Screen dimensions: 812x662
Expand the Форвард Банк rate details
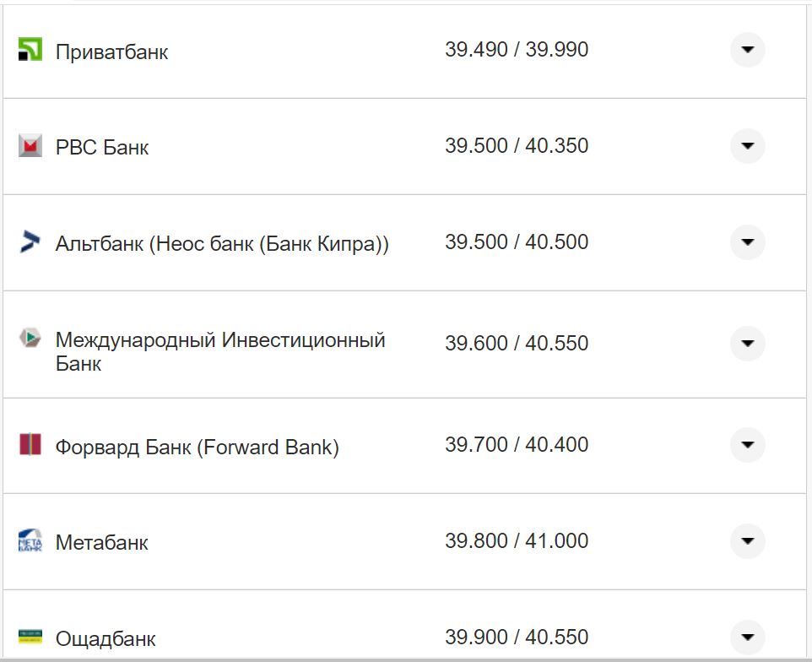pyautogui.click(x=747, y=444)
